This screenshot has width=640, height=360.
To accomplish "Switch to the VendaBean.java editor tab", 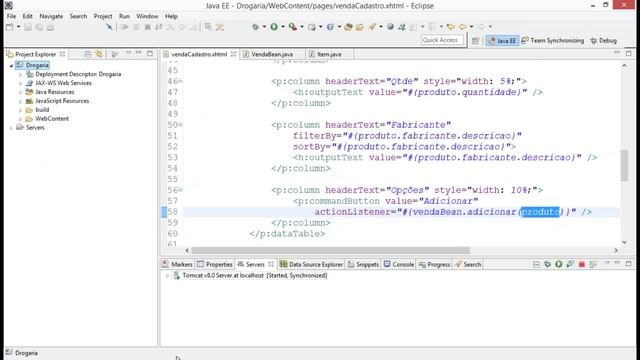I will click(x=272, y=54).
